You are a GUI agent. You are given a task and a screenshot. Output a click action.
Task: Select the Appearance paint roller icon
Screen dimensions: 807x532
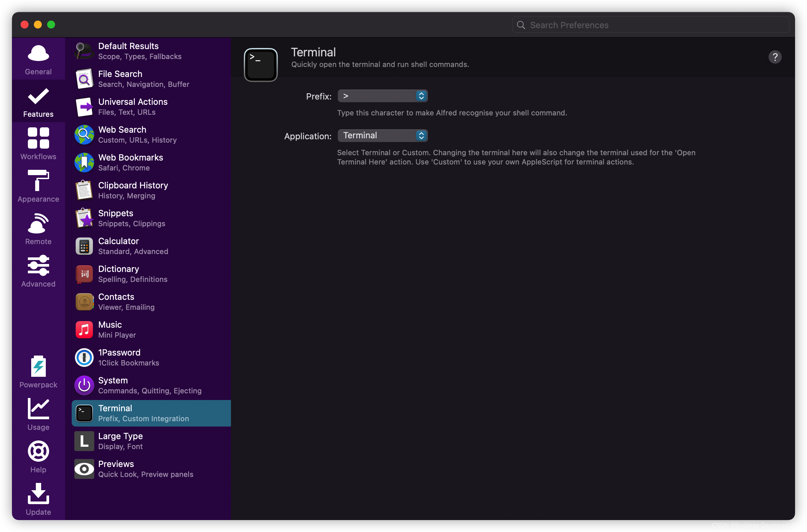(38, 180)
